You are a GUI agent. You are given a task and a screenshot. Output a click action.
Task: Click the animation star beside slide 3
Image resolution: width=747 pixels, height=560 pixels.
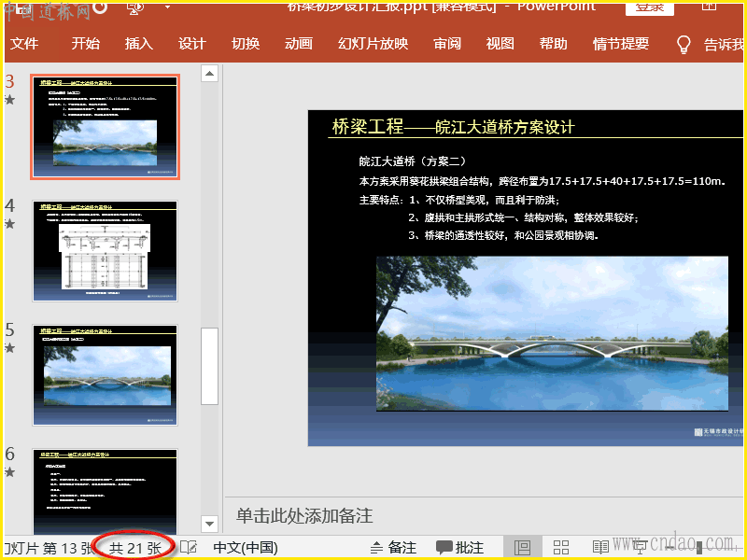9,100
